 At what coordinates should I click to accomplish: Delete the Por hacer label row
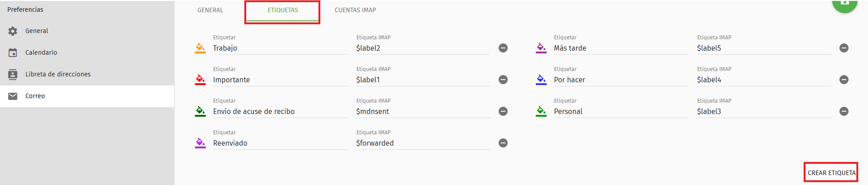844,80
